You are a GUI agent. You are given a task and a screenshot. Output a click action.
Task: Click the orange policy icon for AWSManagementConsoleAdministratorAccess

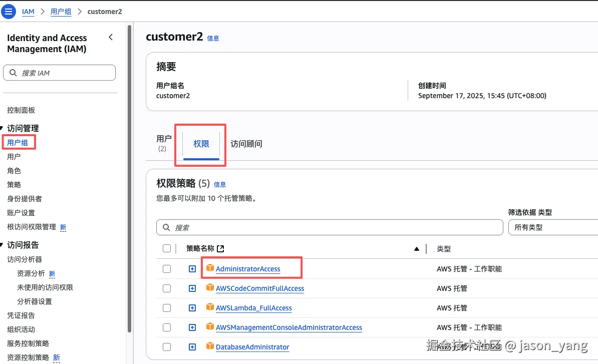click(x=210, y=326)
